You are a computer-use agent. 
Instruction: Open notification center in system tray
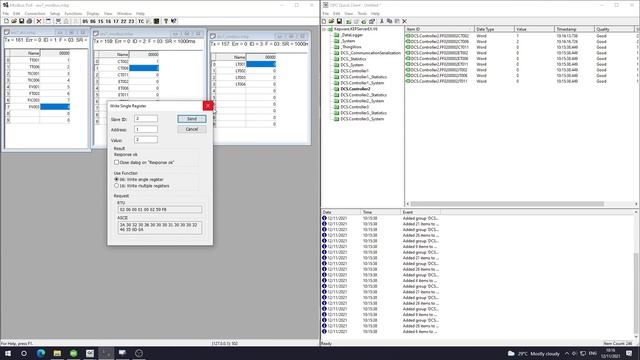coord(629,353)
